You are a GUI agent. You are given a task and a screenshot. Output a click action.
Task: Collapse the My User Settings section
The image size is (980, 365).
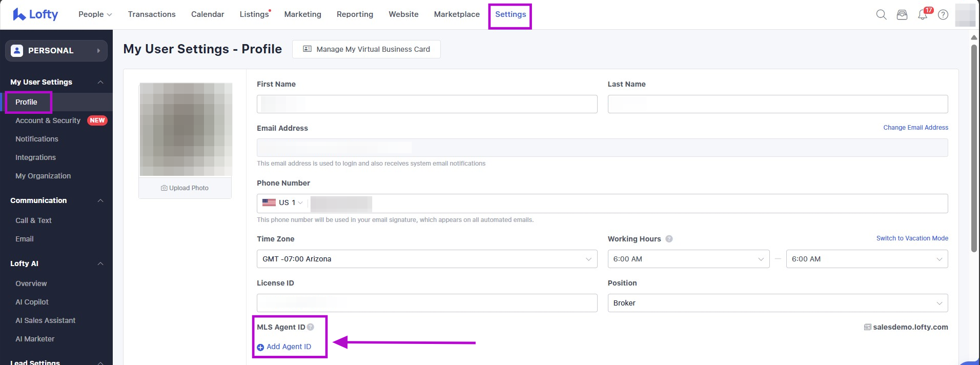pos(100,82)
